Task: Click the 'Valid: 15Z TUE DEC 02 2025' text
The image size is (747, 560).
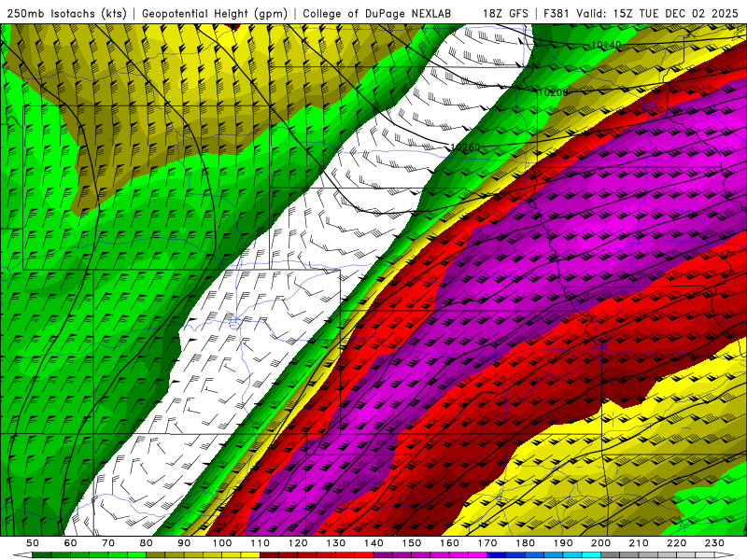Action: coord(657,13)
